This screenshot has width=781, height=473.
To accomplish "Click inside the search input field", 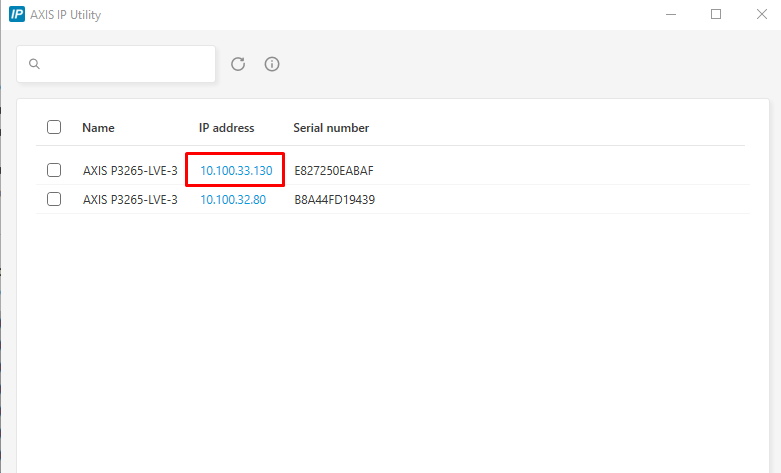I will [125, 64].
